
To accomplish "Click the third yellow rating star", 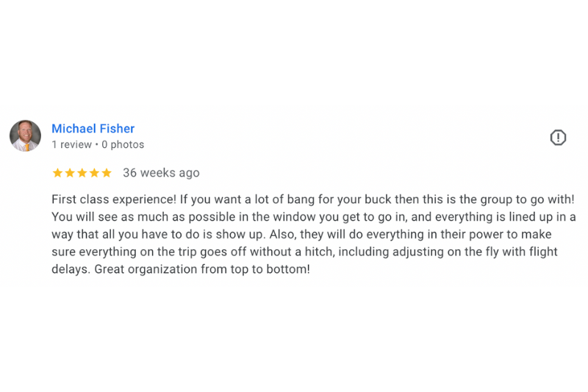I will 82,174.
